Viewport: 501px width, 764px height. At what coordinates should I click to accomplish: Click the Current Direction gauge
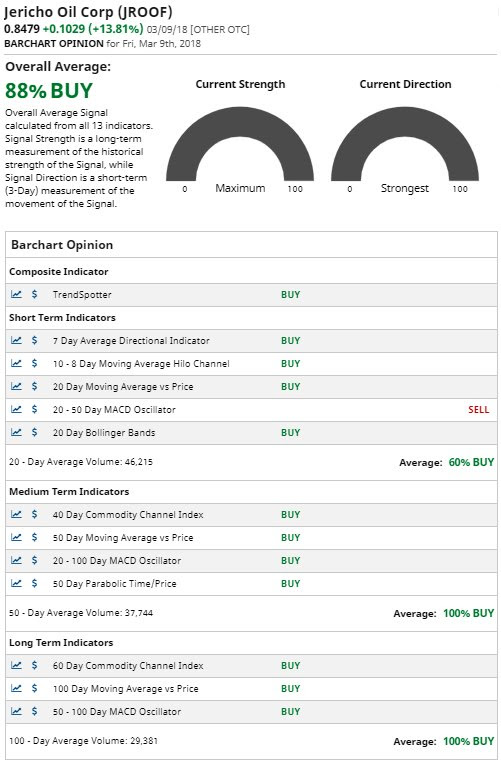point(405,144)
